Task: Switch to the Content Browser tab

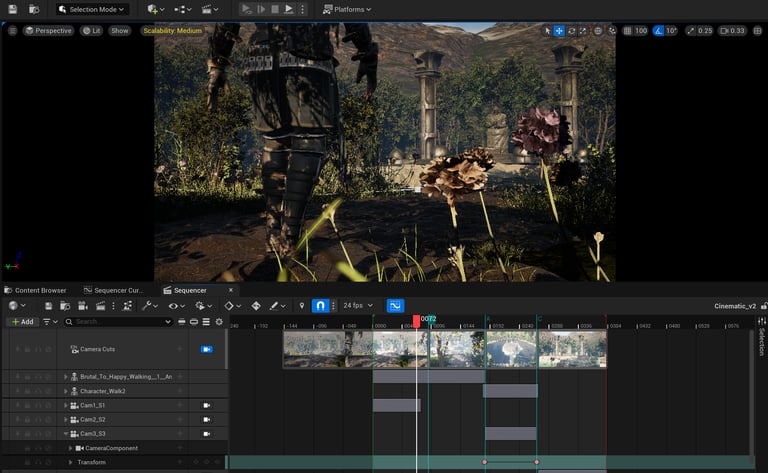Action: (x=40, y=290)
